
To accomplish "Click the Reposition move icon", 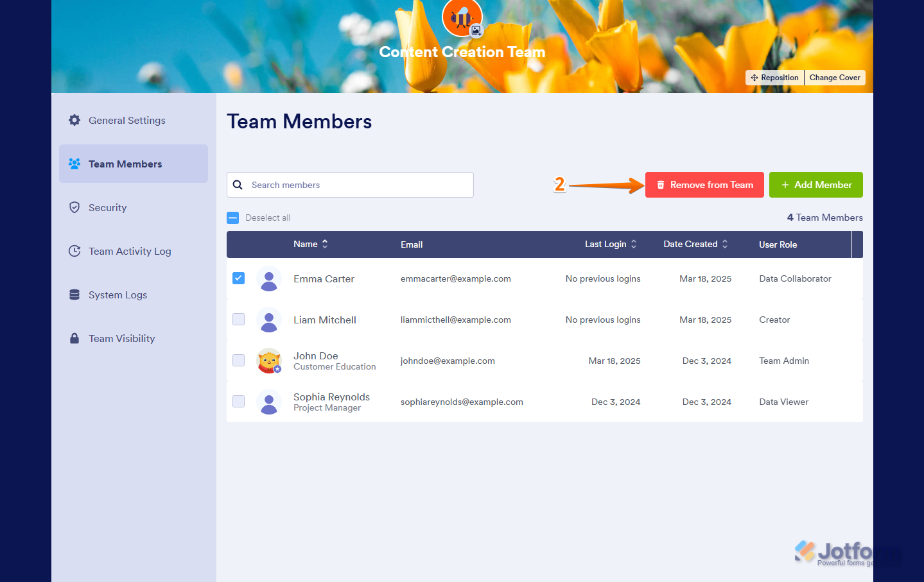I will tap(754, 78).
